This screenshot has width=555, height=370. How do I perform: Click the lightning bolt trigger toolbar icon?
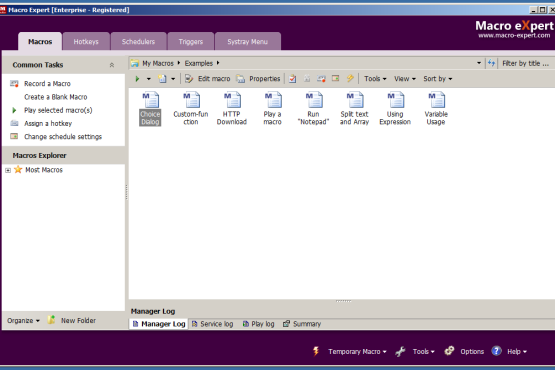[x=350, y=78]
